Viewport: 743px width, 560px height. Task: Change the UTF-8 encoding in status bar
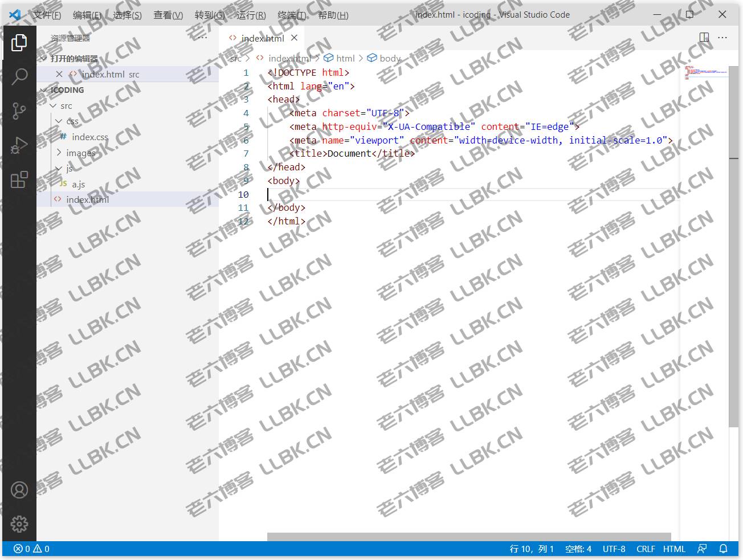[x=614, y=549]
